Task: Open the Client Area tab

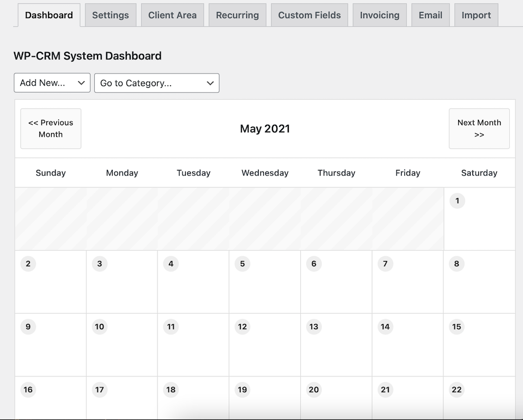Action: click(x=173, y=15)
